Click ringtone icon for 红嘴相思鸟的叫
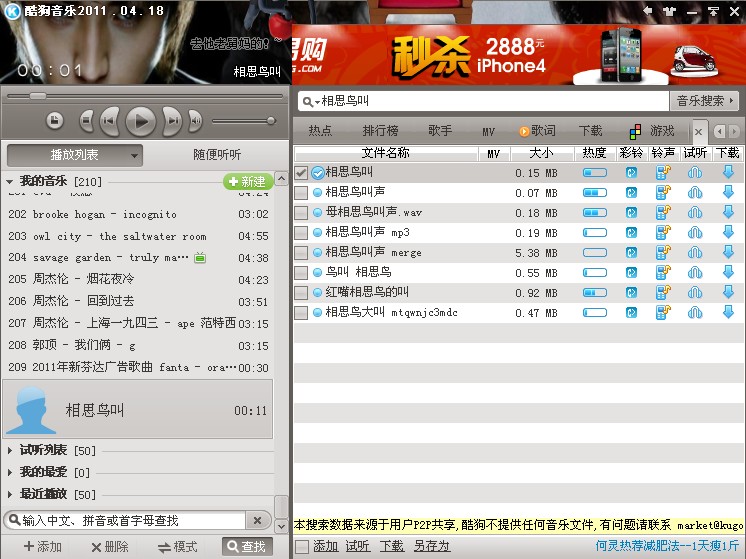 663,293
